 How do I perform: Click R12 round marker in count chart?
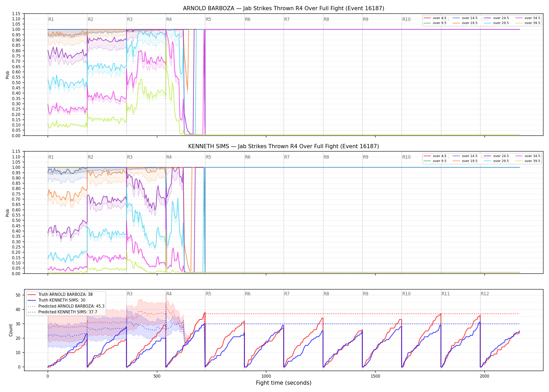(485, 294)
